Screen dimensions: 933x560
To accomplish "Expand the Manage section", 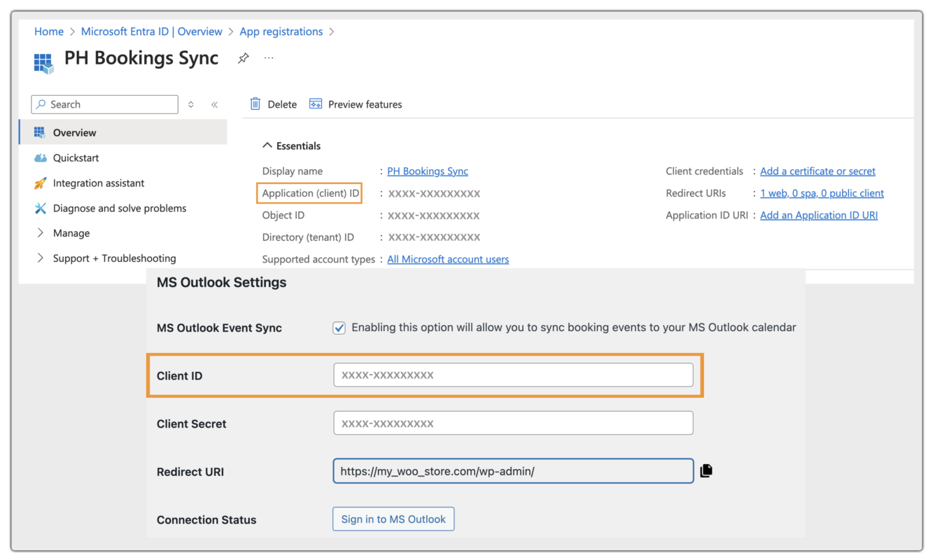I will pos(41,233).
